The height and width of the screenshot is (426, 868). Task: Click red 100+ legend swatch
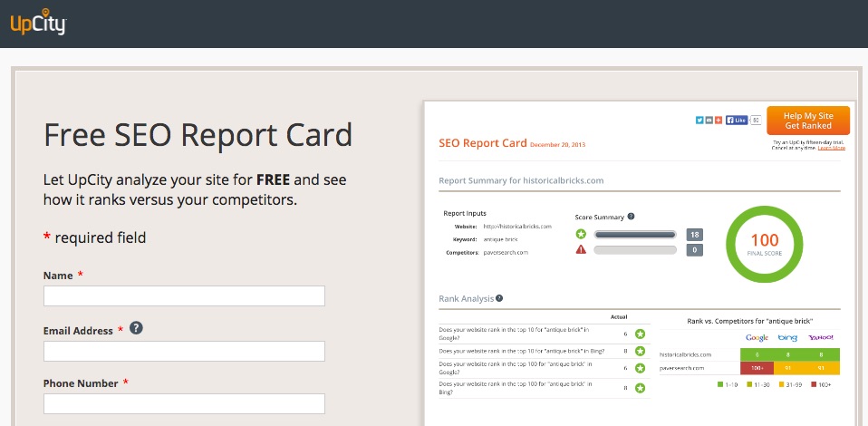click(814, 384)
